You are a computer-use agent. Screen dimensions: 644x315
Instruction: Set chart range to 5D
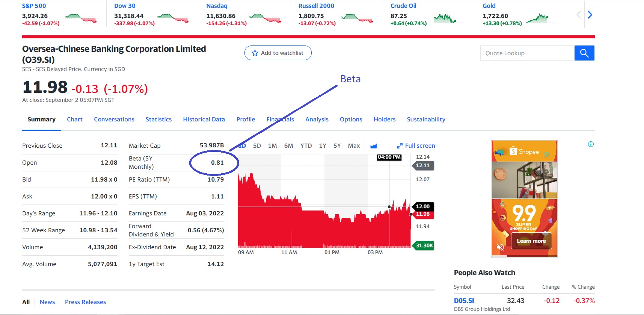point(257,146)
